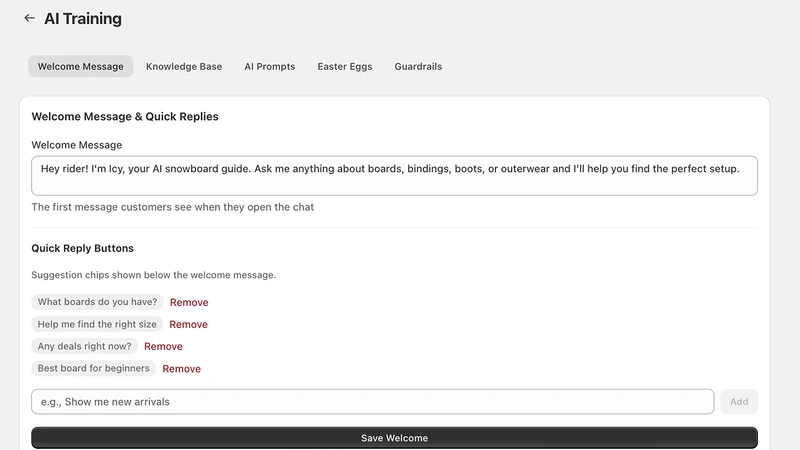Viewport: 800px width, 450px height.
Task: Remove the 'What boards do you have?' chip
Action: point(189,302)
